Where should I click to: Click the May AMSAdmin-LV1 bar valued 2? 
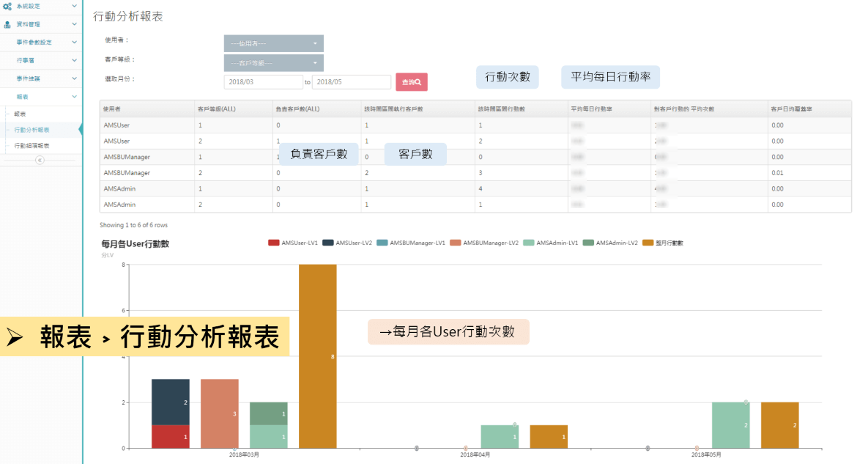point(731,425)
